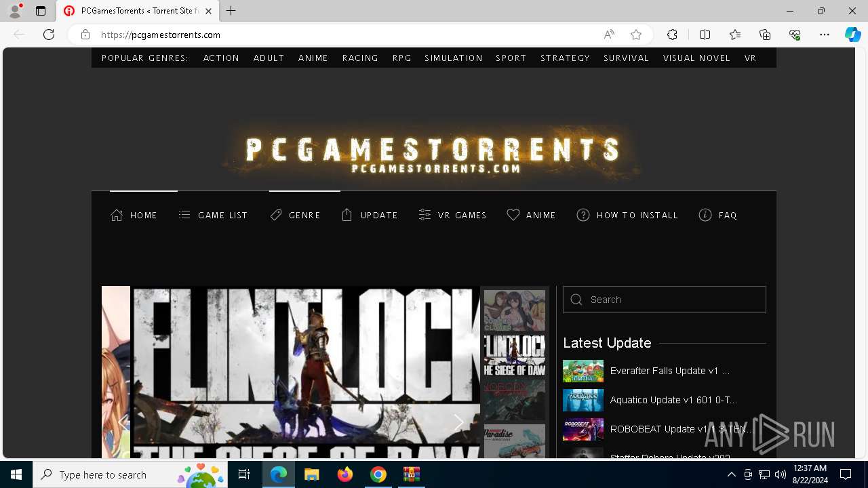Open the Collections panel
Image resolution: width=868 pixels, height=488 pixels.
765,35
